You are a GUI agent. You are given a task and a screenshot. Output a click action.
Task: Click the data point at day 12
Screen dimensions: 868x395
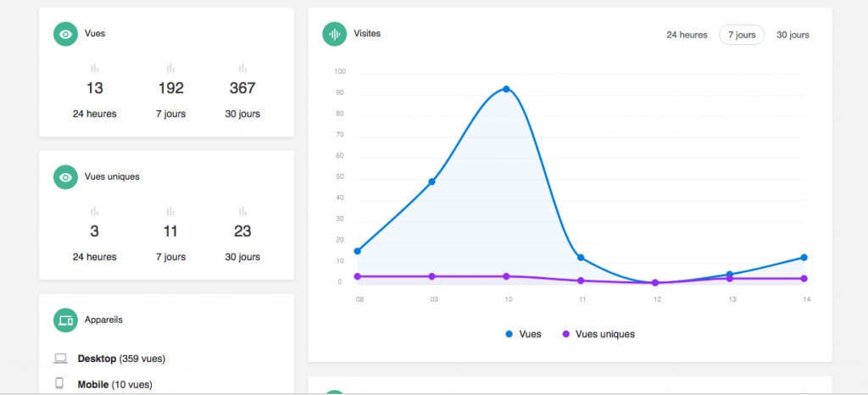[655, 283]
